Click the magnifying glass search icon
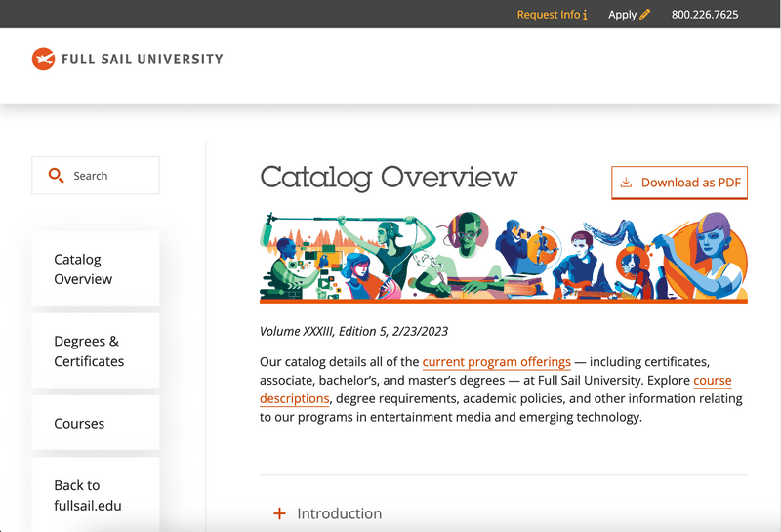The image size is (781, 532). pos(56,176)
